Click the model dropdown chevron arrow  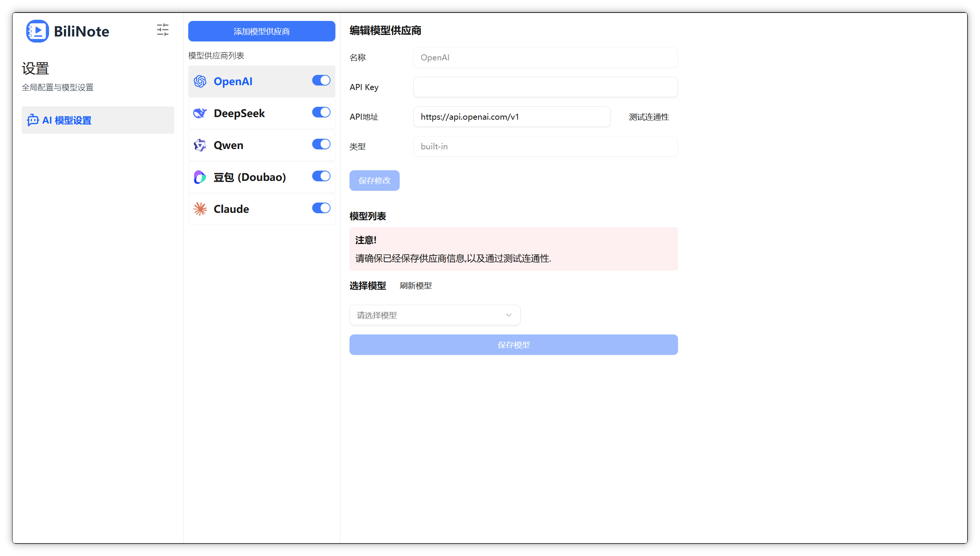tap(508, 315)
